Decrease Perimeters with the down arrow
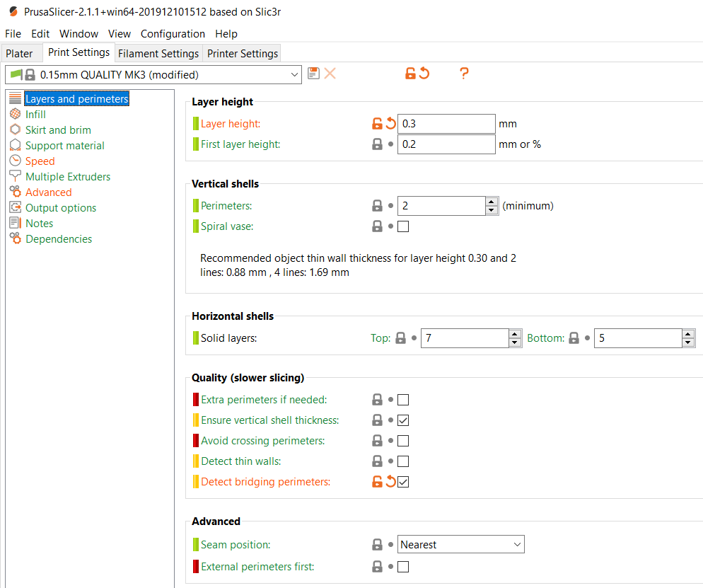 click(492, 210)
